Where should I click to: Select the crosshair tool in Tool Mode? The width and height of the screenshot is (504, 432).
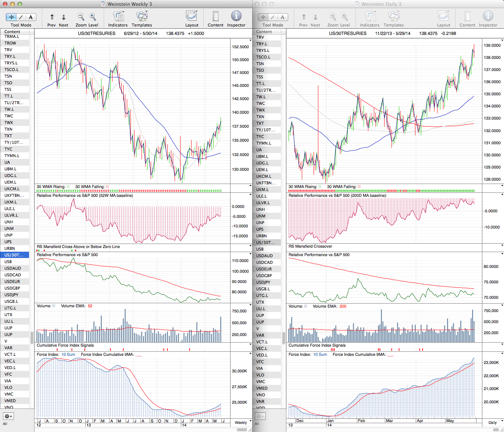pyautogui.click(x=11, y=17)
